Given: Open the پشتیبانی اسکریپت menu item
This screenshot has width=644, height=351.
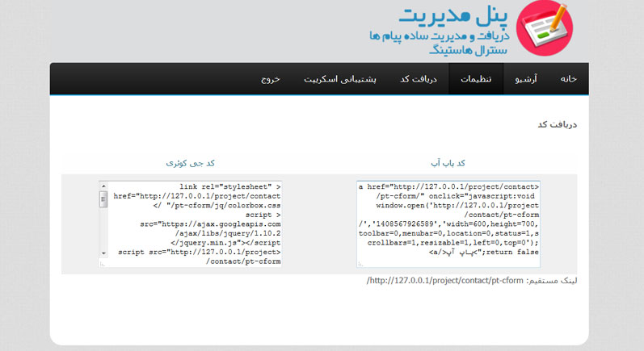Looking at the screenshot, I should click(x=340, y=79).
